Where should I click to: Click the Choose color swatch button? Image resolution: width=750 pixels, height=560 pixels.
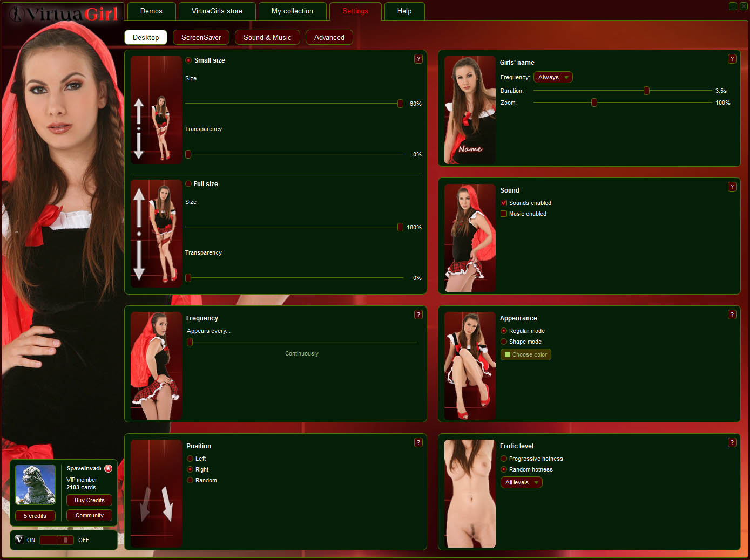coord(525,354)
